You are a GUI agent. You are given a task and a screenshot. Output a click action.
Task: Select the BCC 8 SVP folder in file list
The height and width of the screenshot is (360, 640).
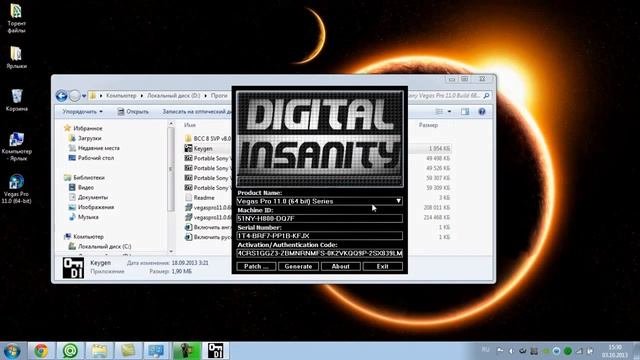pos(208,138)
